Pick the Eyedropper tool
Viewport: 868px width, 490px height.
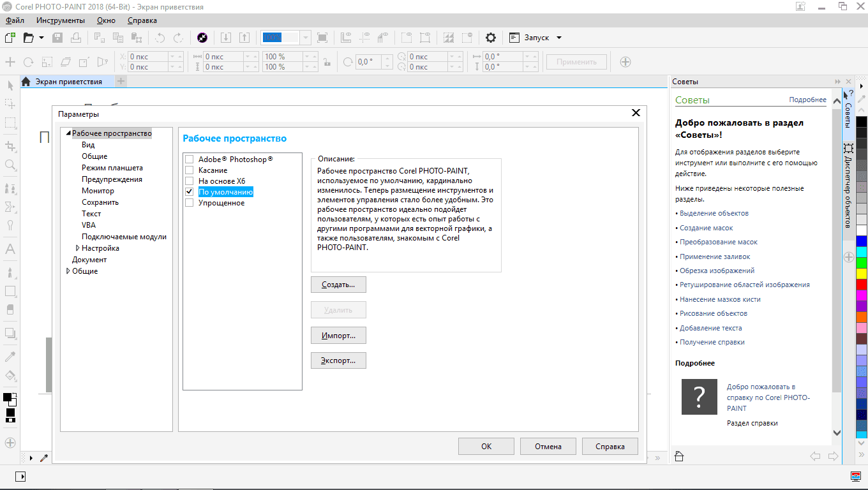tap(10, 356)
